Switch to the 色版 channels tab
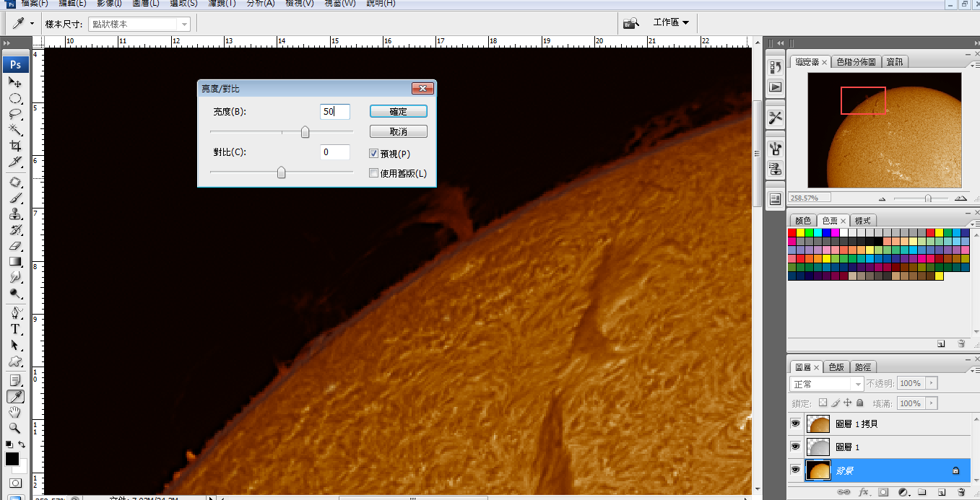 (836, 367)
